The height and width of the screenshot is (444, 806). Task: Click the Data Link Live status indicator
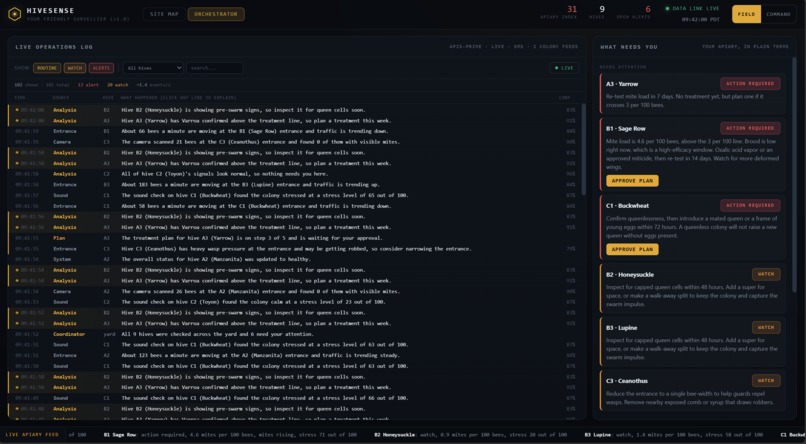[x=693, y=8]
